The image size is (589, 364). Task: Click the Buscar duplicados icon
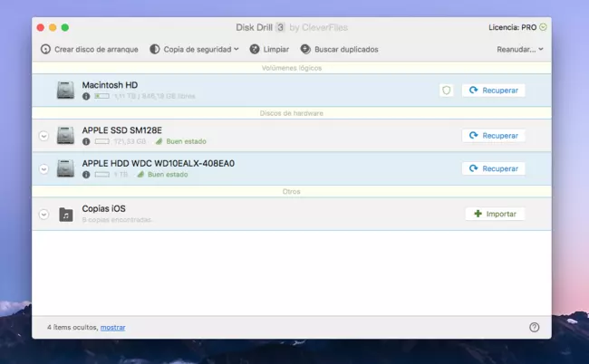[305, 49]
